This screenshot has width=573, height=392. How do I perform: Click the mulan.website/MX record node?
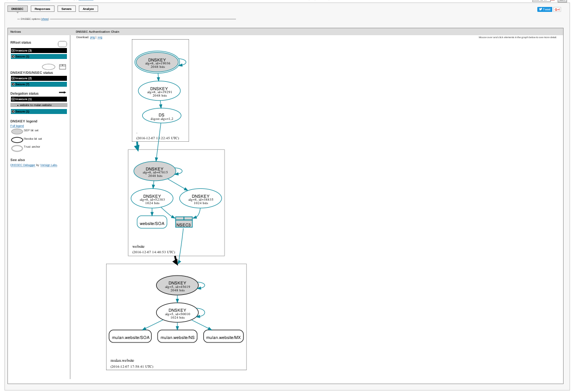(223, 337)
